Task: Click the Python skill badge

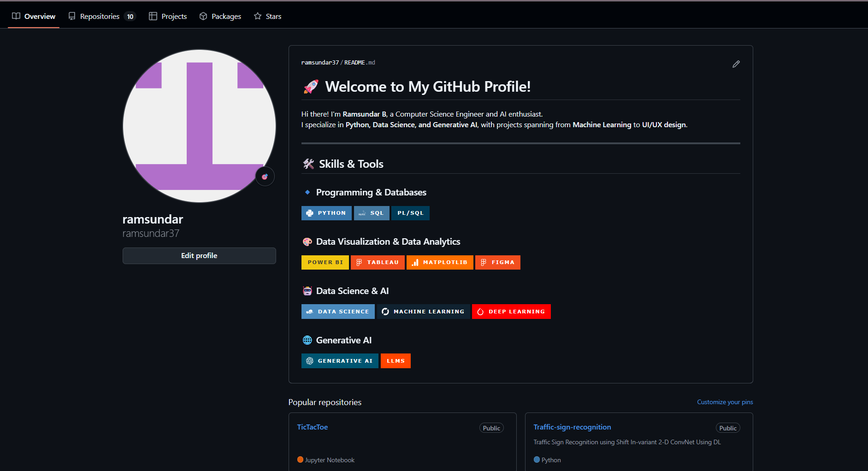Action: pyautogui.click(x=326, y=213)
